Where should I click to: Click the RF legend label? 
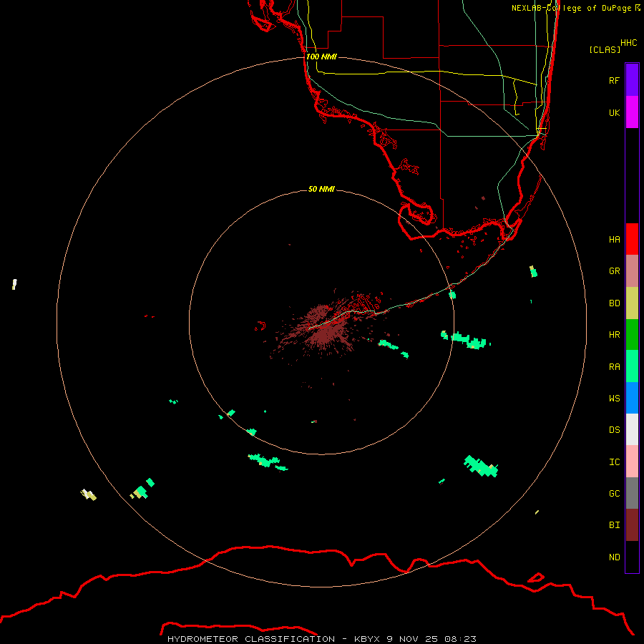point(614,80)
